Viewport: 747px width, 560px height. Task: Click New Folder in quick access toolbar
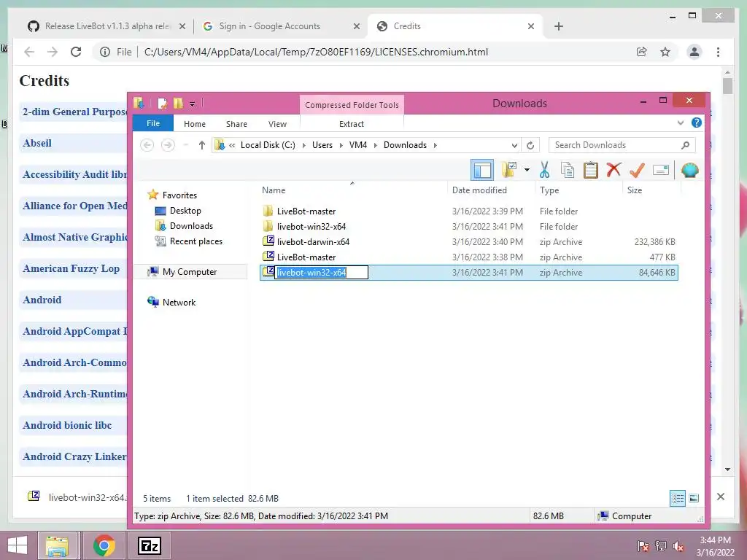178,103
